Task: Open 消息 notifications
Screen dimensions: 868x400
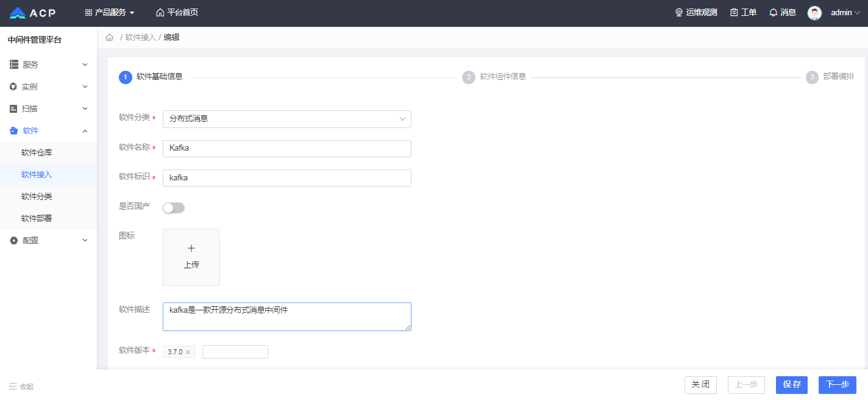Action: [783, 12]
